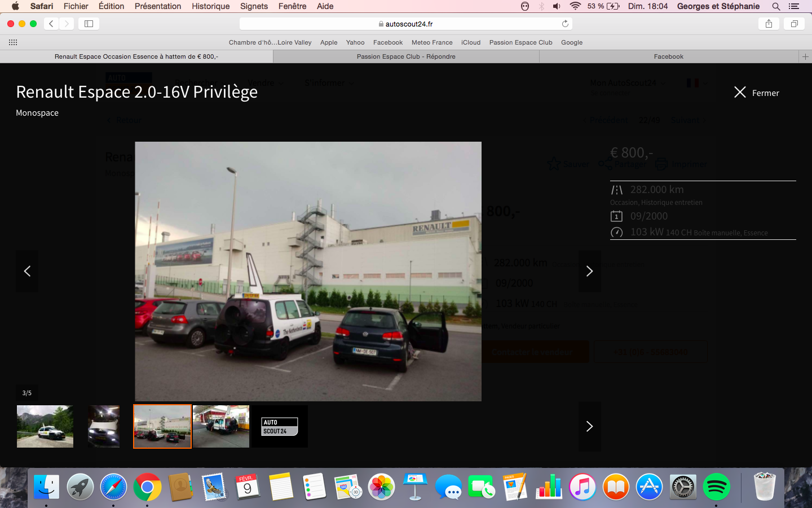Image resolution: width=812 pixels, height=508 pixels.
Task: Open the fourth thumbnail photo
Action: point(221,427)
